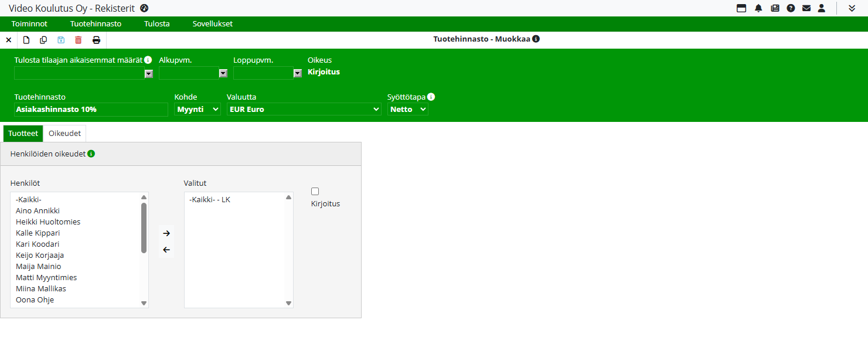The image size is (868, 337).
Task: Open user profile icon
Action: click(x=822, y=8)
